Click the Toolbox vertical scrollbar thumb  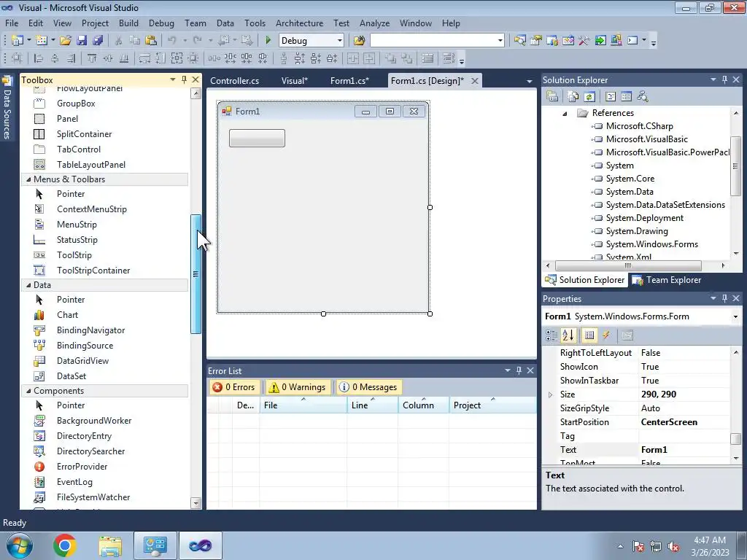tap(196, 274)
